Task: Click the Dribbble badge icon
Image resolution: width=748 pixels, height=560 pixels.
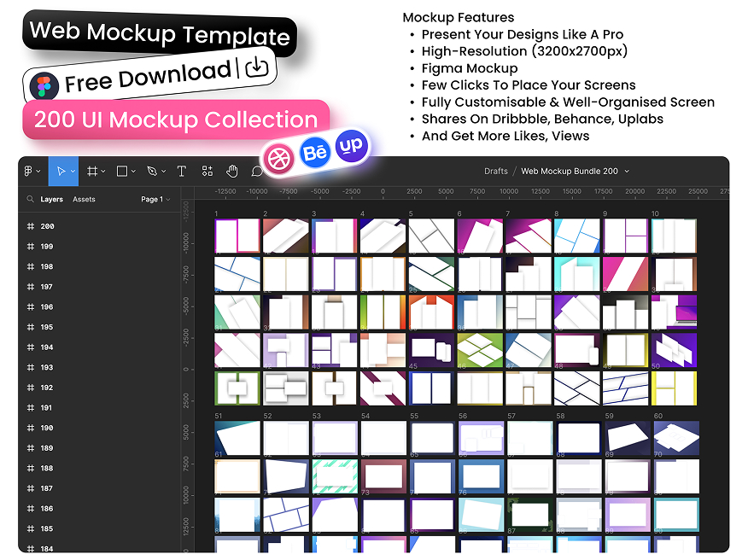Action: pyautogui.click(x=278, y=158)
